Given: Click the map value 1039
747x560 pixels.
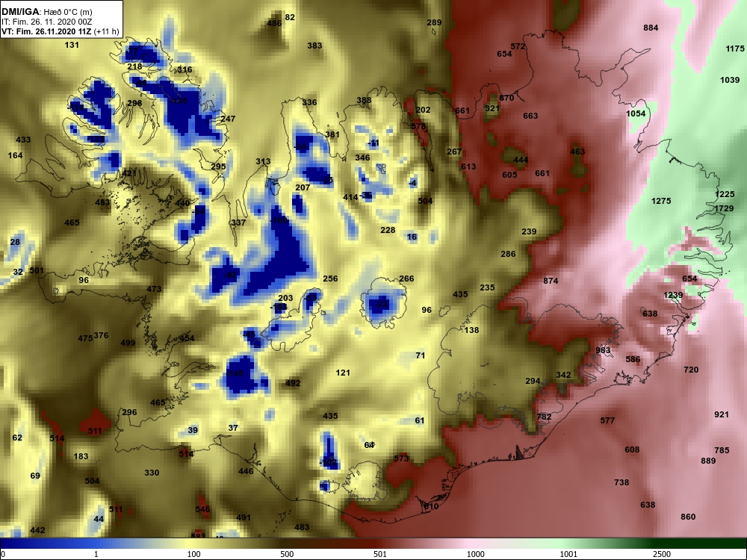Looking at the screenshot, I should [x=730, y=80].
